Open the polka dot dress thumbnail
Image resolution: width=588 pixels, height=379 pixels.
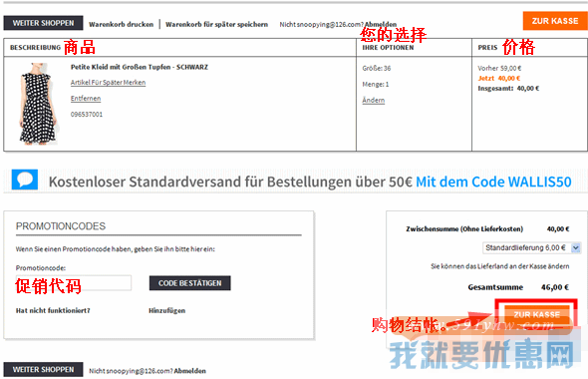pyautogui.click(x=38, y=104)
